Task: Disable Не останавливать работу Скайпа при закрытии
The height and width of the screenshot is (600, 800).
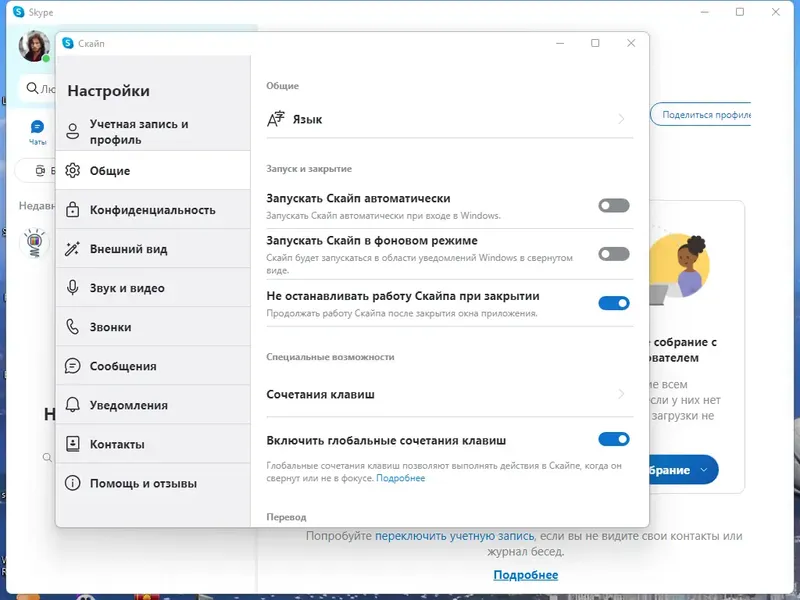Action: (x=614, y=303)
